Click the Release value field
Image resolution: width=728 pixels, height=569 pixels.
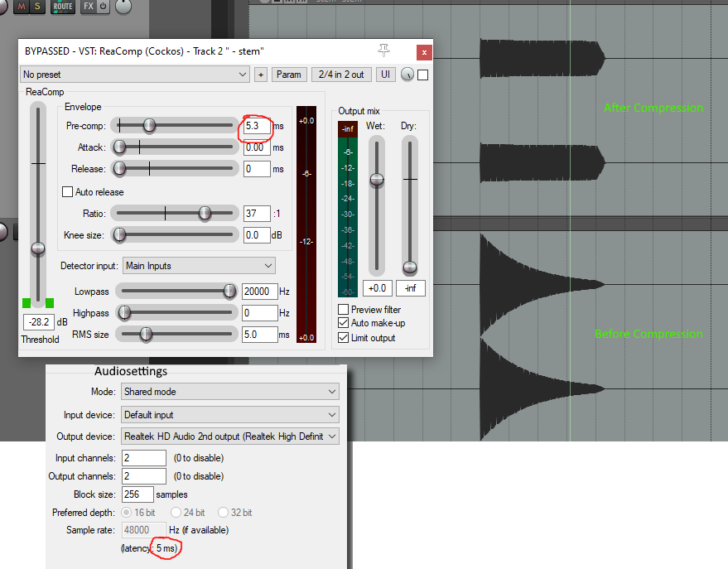click(x=258, y=169)
